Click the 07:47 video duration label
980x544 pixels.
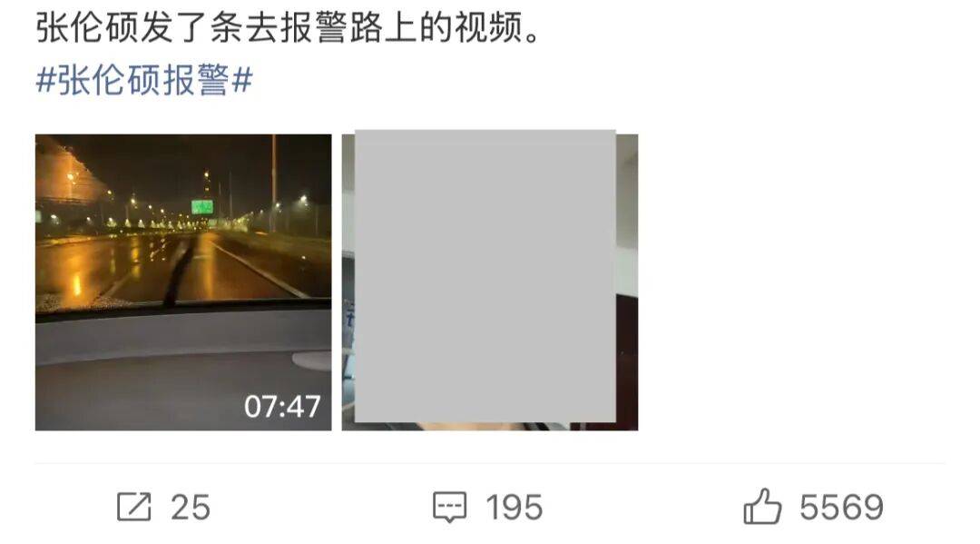pos(282,407)
